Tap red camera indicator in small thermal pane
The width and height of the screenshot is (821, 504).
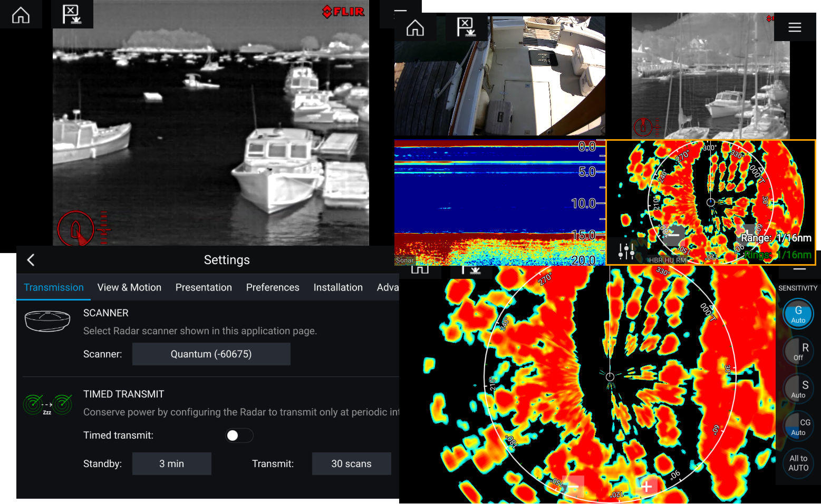[x=644, y=127]
